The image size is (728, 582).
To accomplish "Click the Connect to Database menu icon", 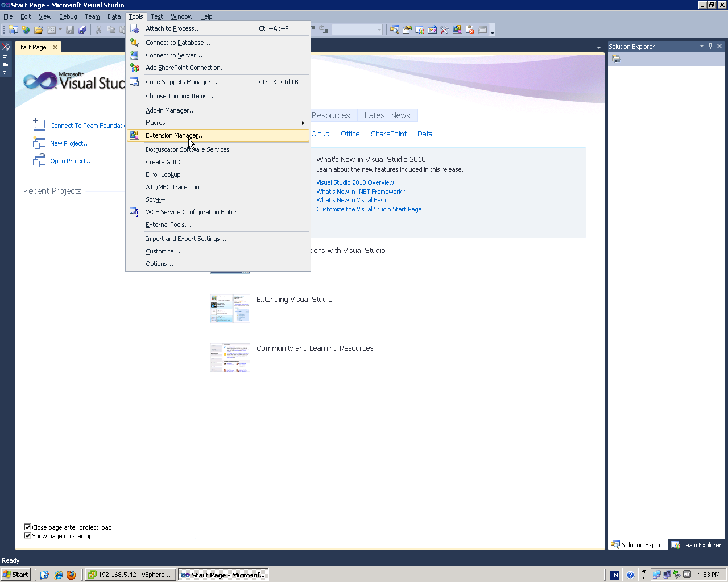I will coord(134,43).
